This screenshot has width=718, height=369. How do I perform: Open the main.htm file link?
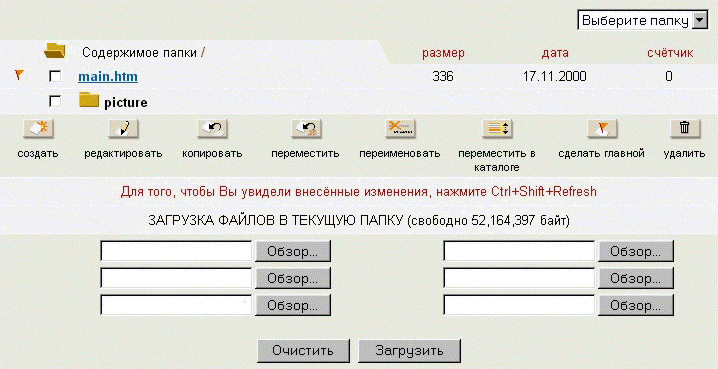point(108,76)
